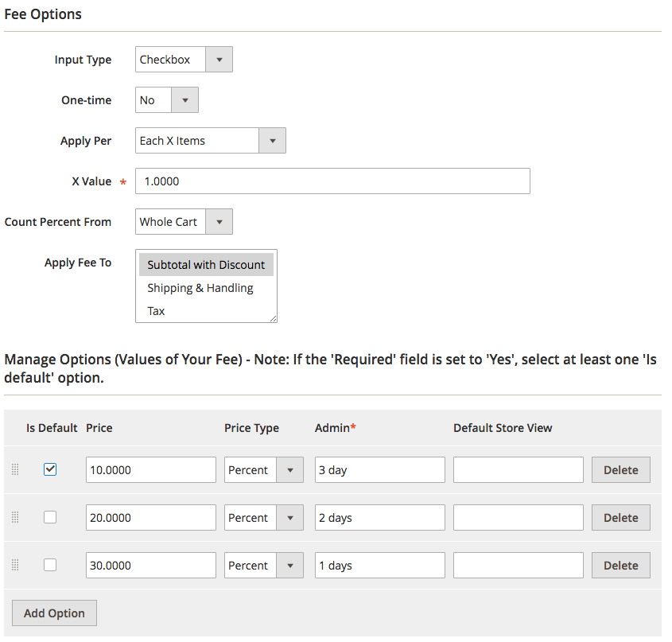Click the Price Type column header
The width and height of the screenshot is (672, 642).
(x=251, y=427)
